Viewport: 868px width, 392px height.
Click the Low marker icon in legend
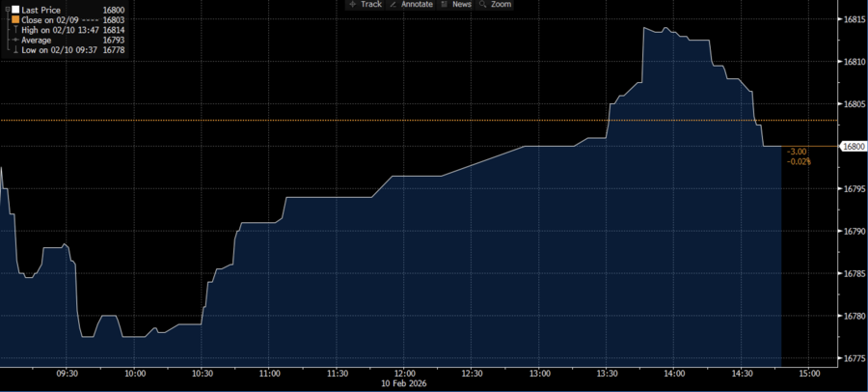(x=14, y=50)
